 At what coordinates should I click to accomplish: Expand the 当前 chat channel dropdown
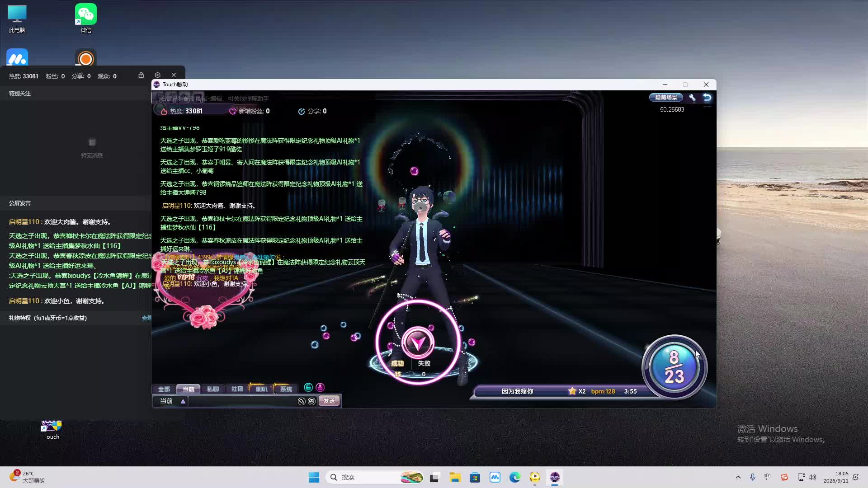click(x=183, y=401)
